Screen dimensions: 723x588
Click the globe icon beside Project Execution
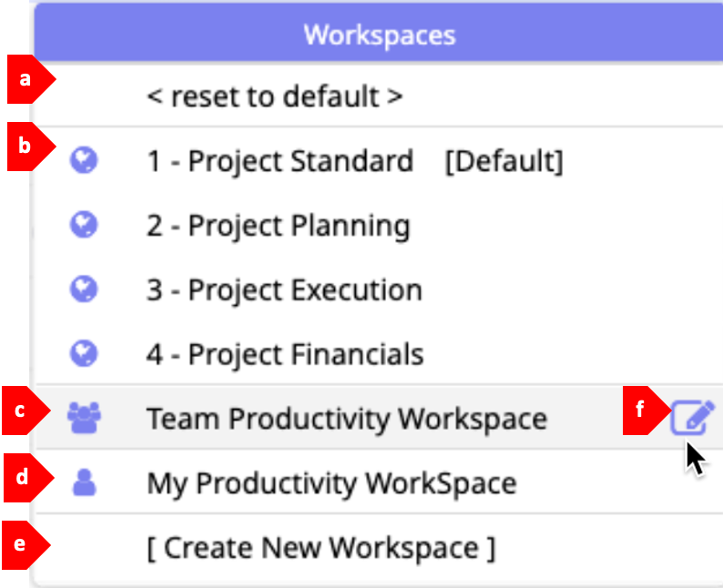pyautogui.click(x=85, y=289)
